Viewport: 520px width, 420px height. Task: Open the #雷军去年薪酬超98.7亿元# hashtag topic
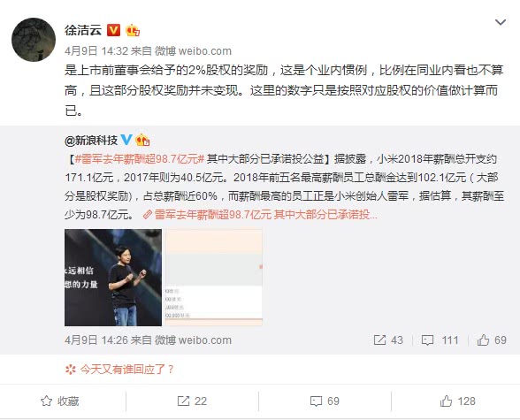point(140,159)
